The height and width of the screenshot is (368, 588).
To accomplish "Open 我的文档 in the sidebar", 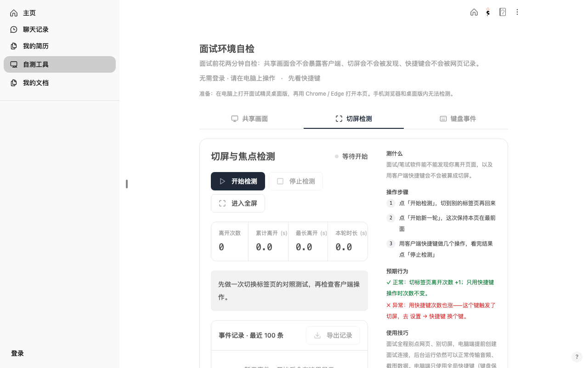I will (60, 83).
